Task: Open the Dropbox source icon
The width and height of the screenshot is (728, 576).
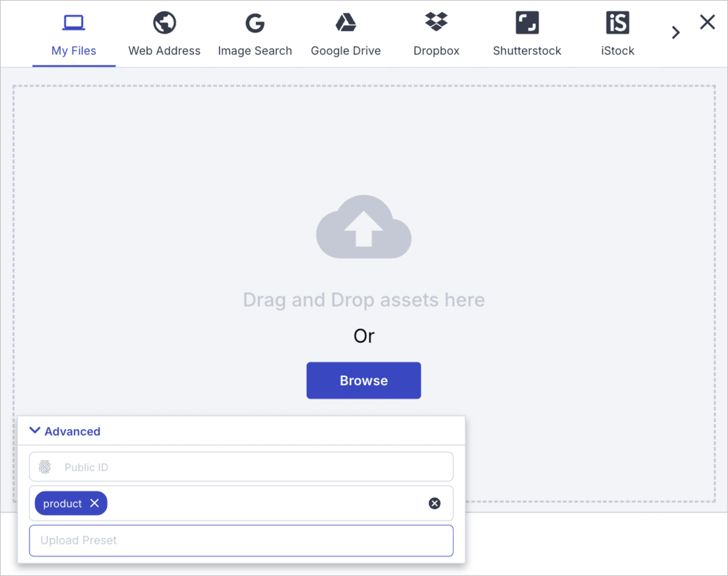Action: pyautogui.click(x=436, y=22)
